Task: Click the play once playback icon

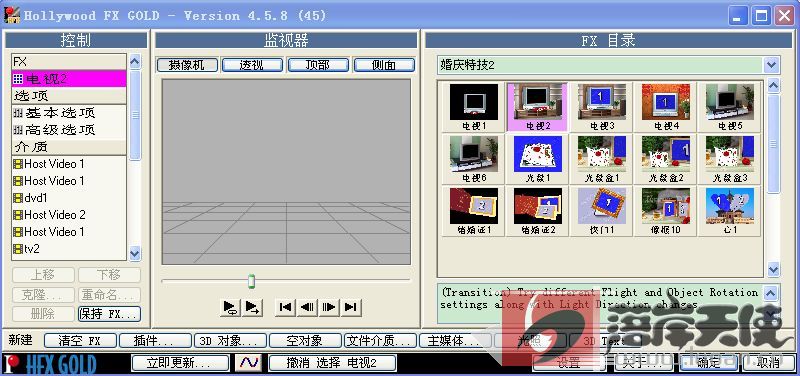Action: pyautogui.click(x=253, y=307)
